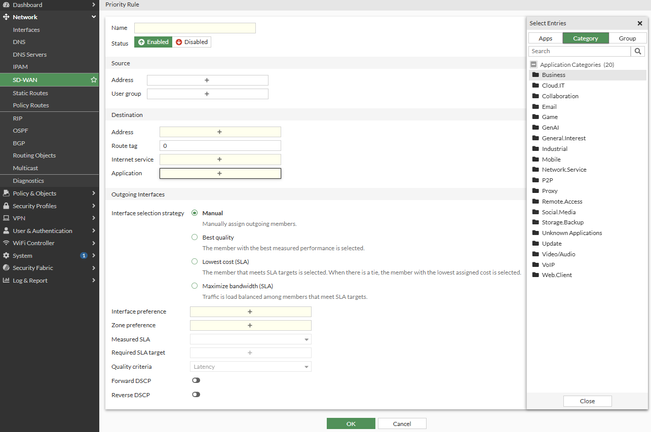651x432 pixels.
Task: Open the Measured SLA dropdown
Action: click(x=250, y=339)
